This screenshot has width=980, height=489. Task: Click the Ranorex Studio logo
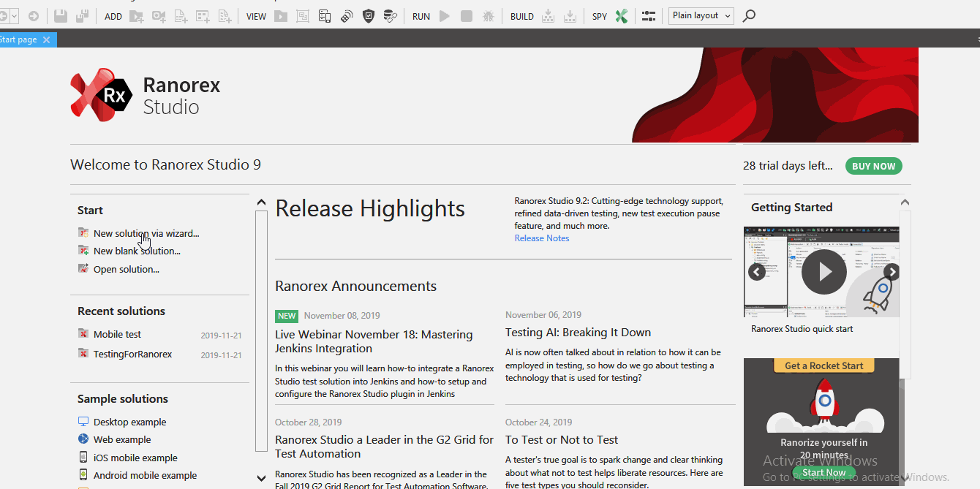[x=146, y=95]
